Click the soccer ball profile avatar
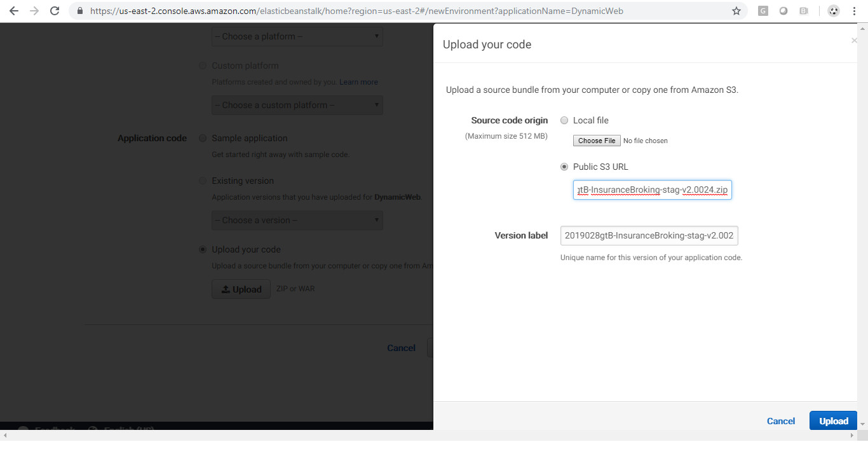The image size is (868, 463). [x=834, y=11]
